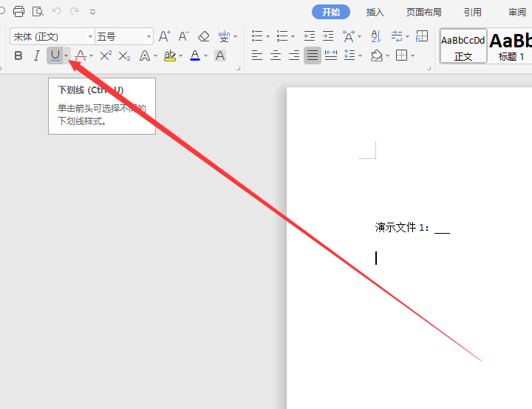The height and width of the screenshot is (409, 532).
Task: Apply yellow text highlight color
Action: pos(170,55)
